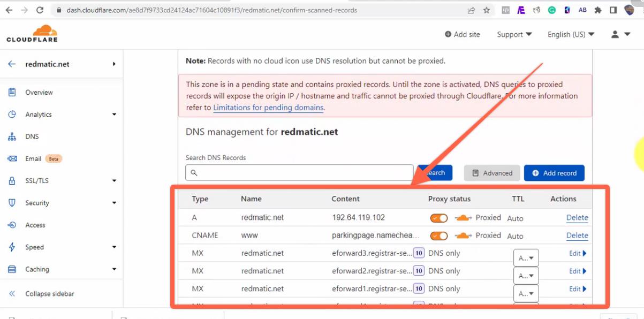Open the browser profile avatar
644x319 pixels.
[x=630, y=10]
